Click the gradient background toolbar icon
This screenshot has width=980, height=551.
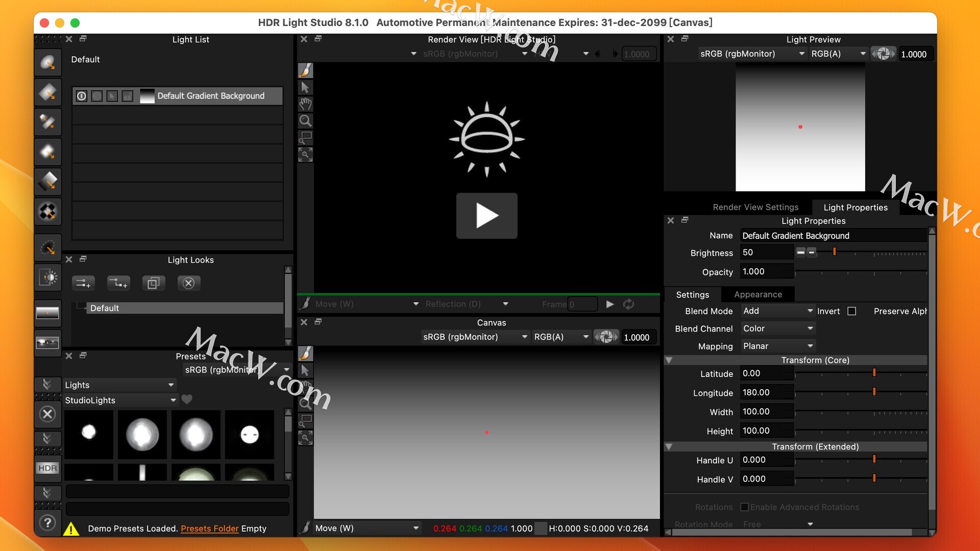(47, 313)
